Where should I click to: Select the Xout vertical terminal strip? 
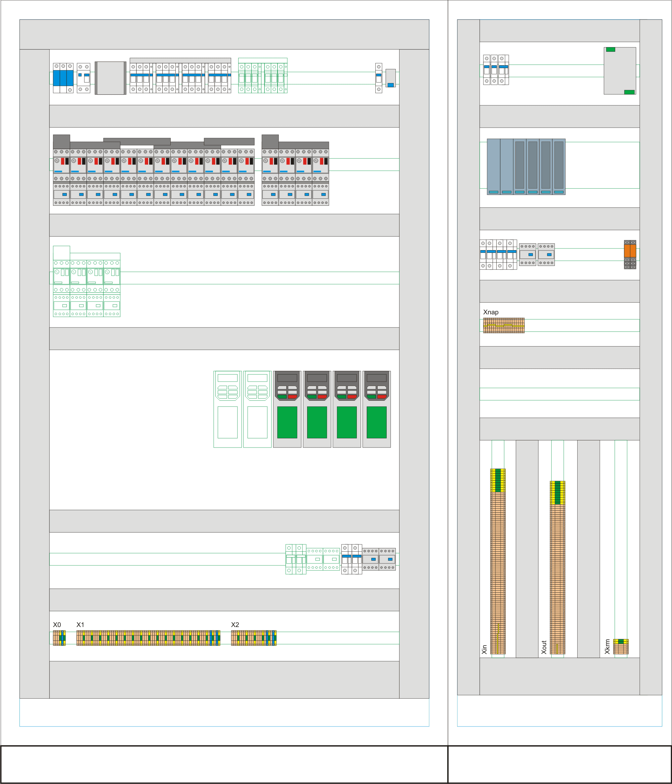[x=557, y=567]
